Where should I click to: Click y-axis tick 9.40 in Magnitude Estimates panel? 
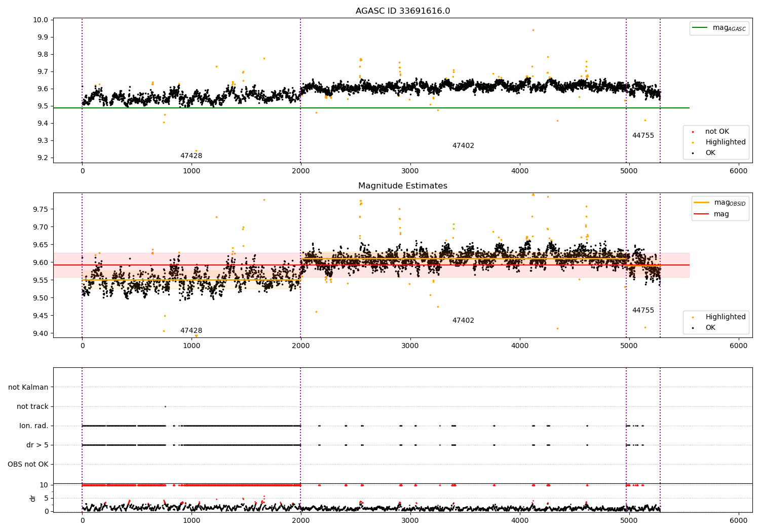(x=41, y=334)
